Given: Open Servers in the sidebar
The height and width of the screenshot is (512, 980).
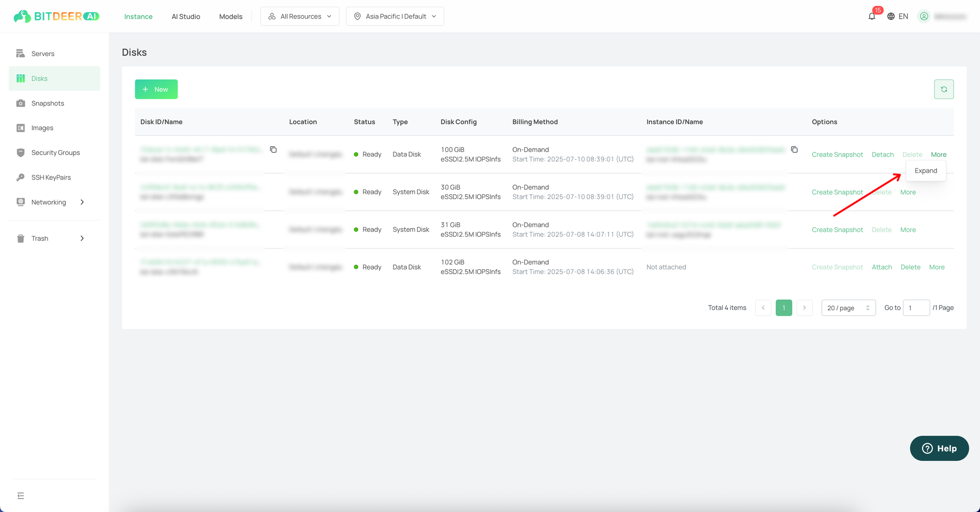Looking at the screenshot, I should coord(54,53).
